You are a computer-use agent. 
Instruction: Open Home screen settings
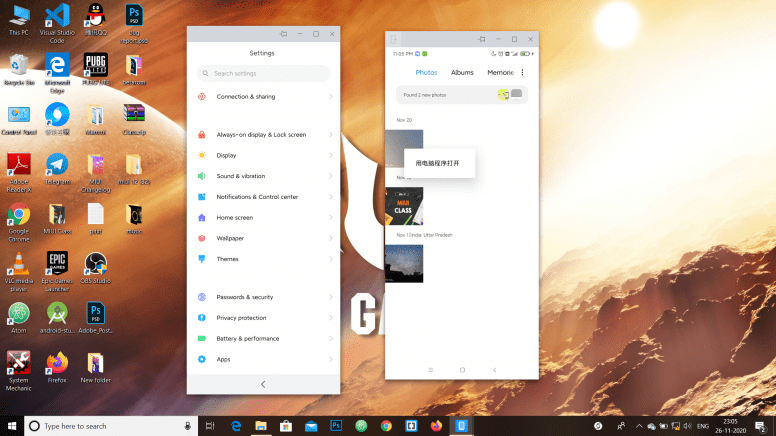click(264, 218)
